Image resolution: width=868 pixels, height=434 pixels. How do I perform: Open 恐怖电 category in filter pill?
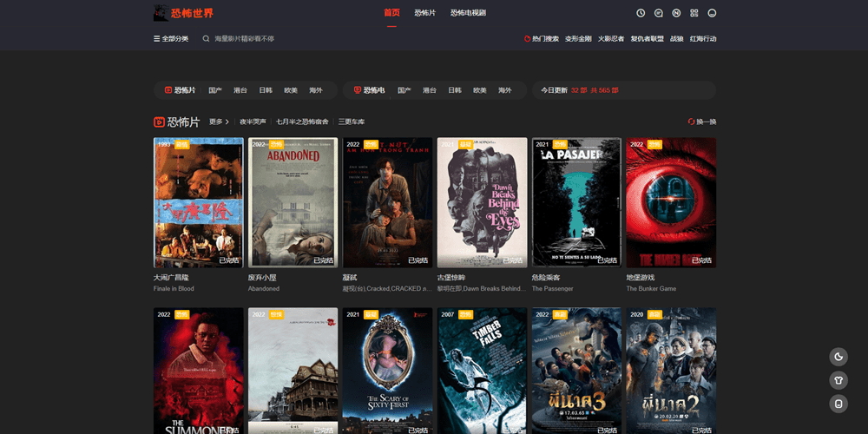pos(369,90)
